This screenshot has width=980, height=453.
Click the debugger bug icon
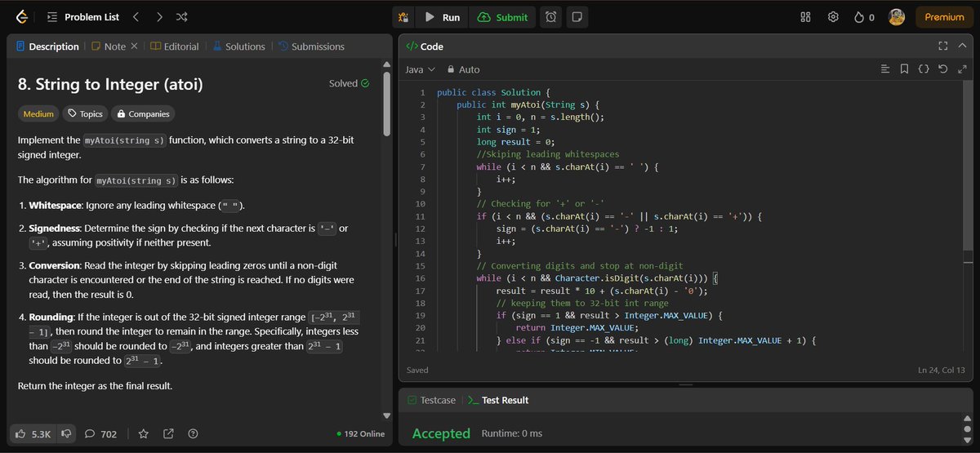[402, 17]
